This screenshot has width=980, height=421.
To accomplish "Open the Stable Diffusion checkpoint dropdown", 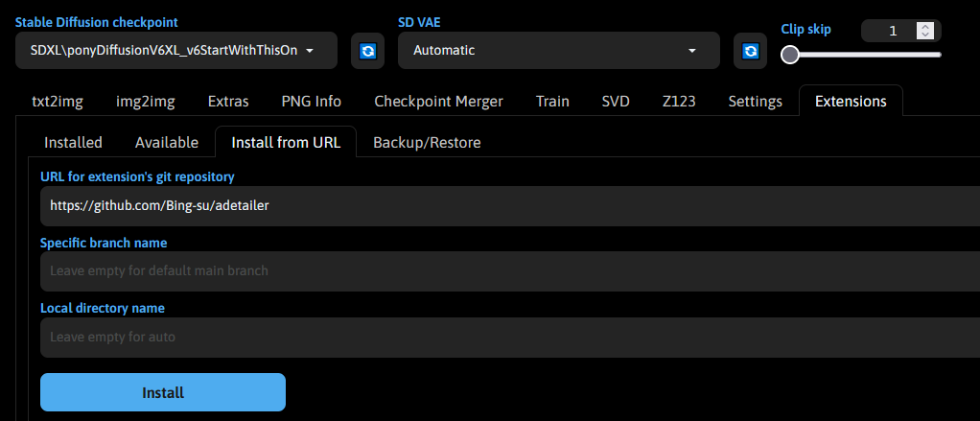I will tap(176, 51).
